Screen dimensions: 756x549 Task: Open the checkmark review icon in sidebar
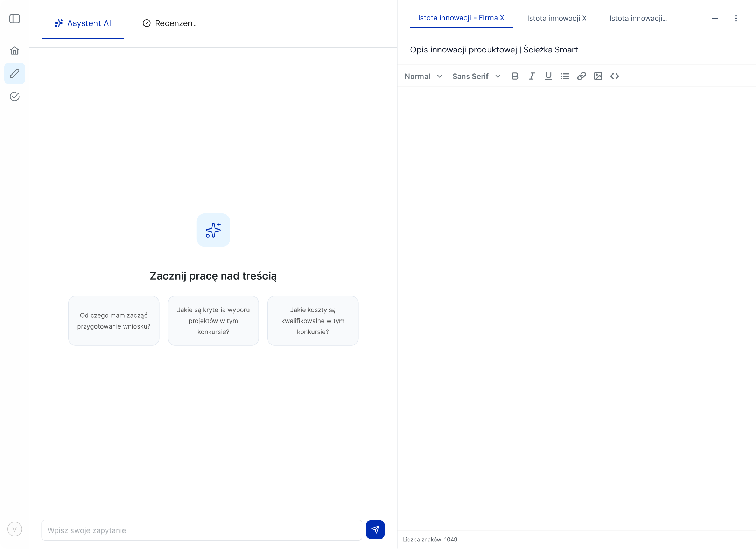point(15,97)
